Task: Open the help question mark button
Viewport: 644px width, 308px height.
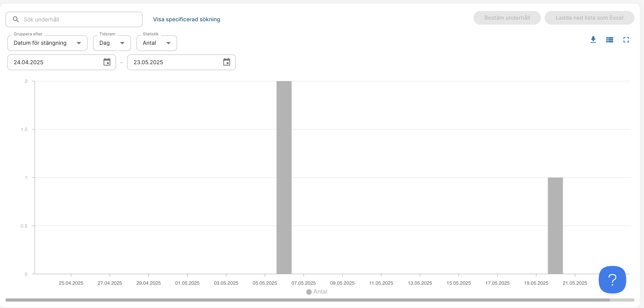Action: tap(612, 279)
